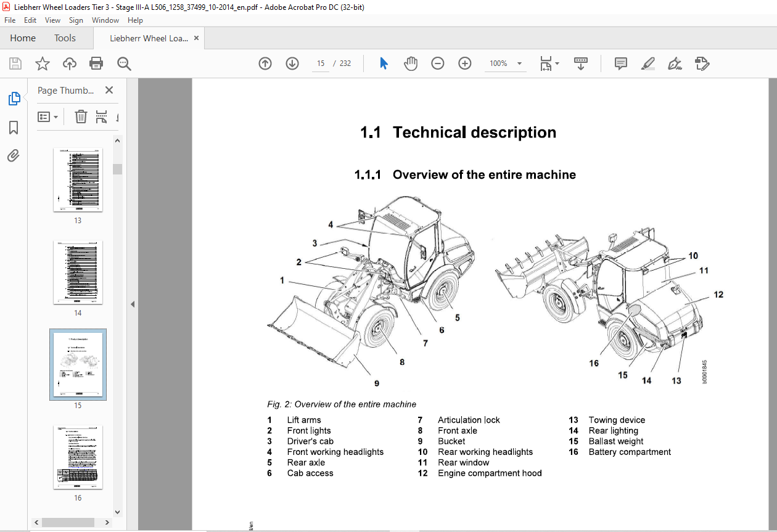Close the Liebherr Wheel Loa... document tab
The image size is (777, 532).
click(x=196, y=38)
